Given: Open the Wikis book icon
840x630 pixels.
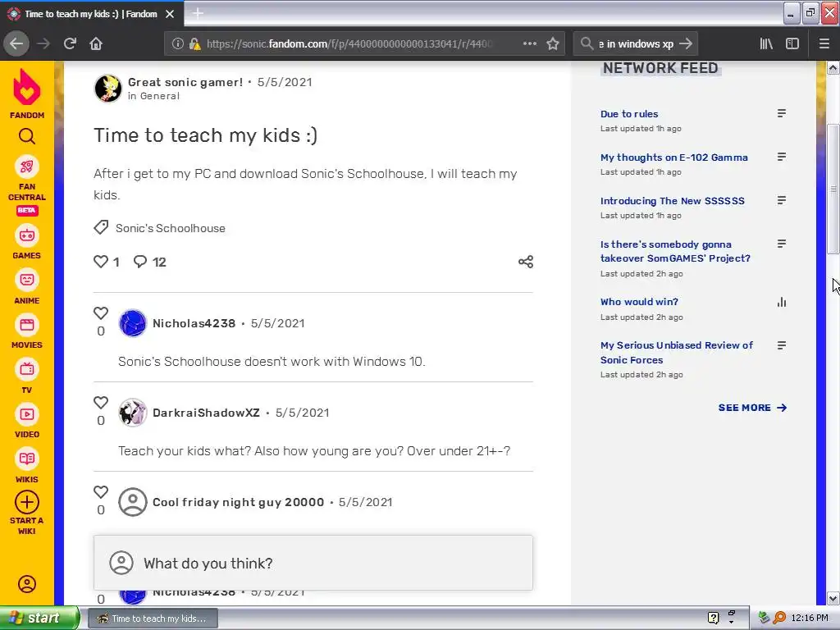Looking at the screenshot, I should point(27,459).
